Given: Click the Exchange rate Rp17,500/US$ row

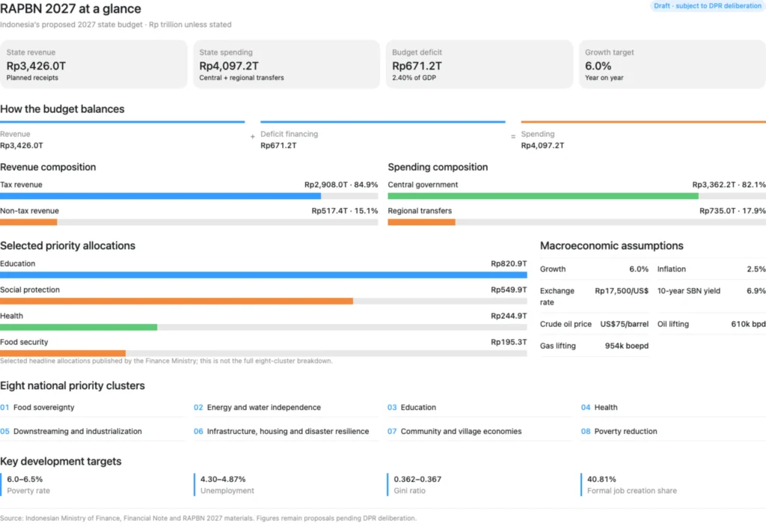Looking at the screenshot, I should pos(594,296).
